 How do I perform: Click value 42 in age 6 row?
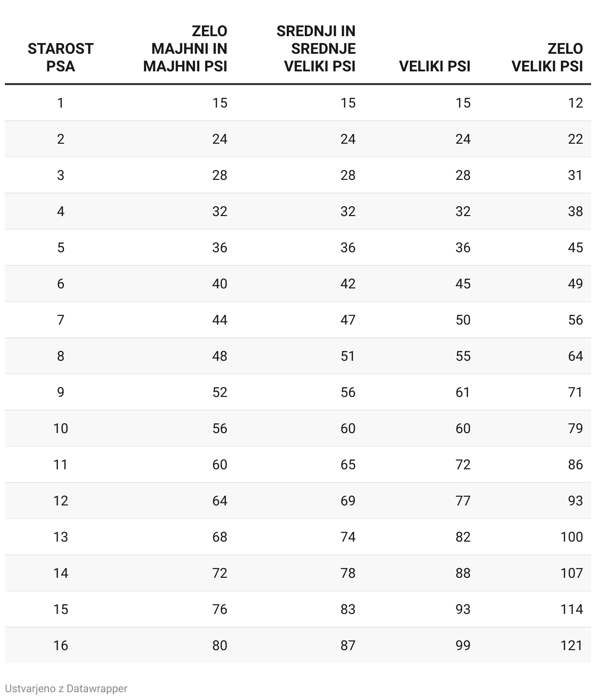(x=348, y=284)
